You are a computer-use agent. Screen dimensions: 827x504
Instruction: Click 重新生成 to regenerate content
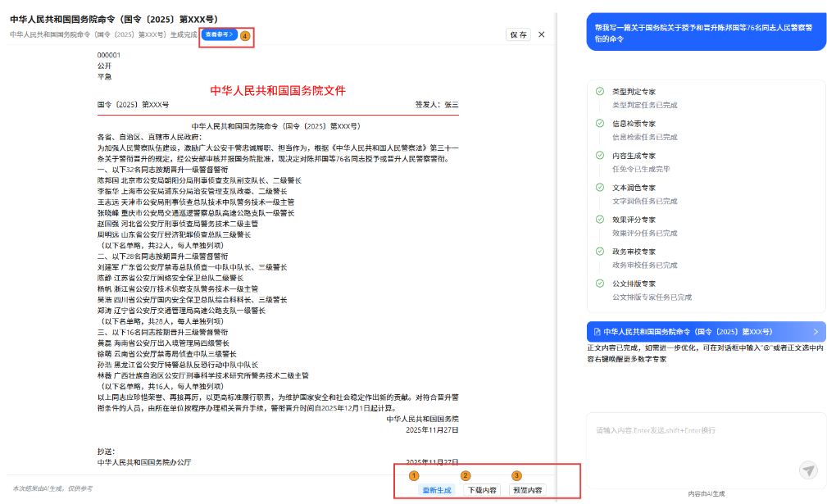coord(436,490)
